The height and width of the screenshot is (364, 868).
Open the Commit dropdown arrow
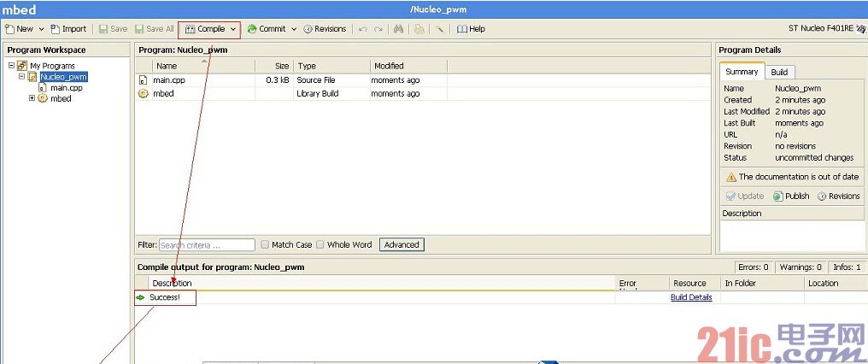click(294, 29)
